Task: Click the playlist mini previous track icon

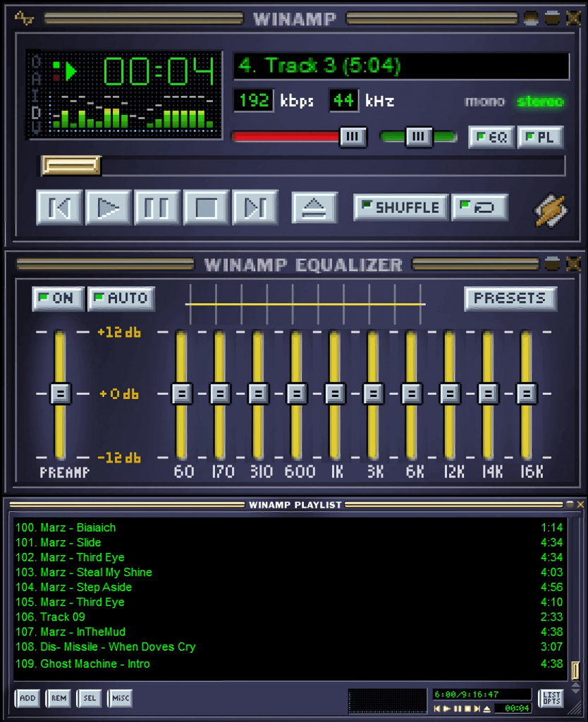Action: pyautogui.click(x=437, y=709)
